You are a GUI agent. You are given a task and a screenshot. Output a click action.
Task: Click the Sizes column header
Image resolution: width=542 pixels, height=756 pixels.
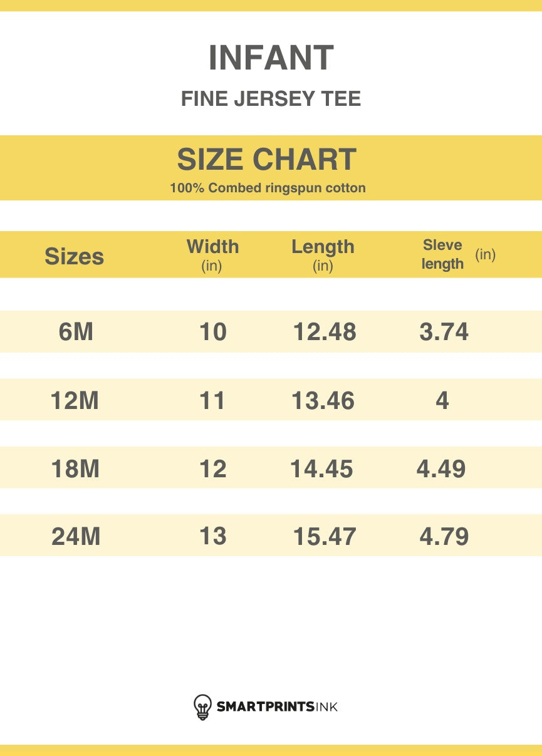click(75, 256)
